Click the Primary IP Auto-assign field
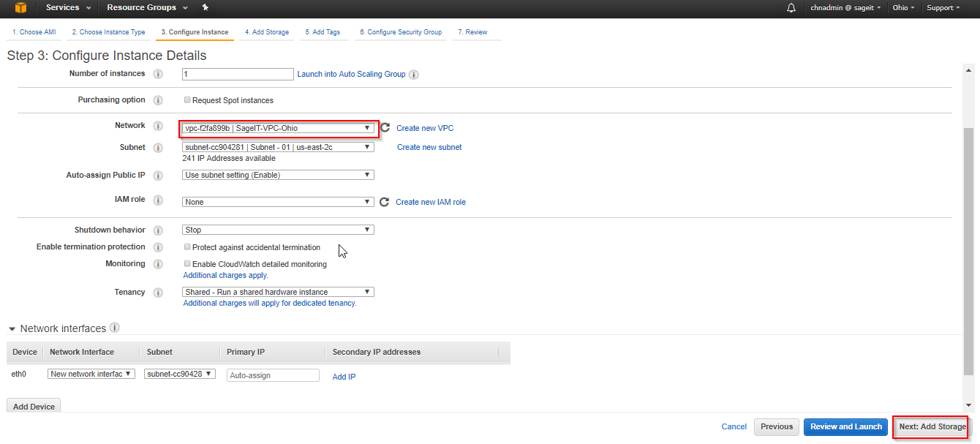This screenshot has height=444, width=980. tap(273, 375)
